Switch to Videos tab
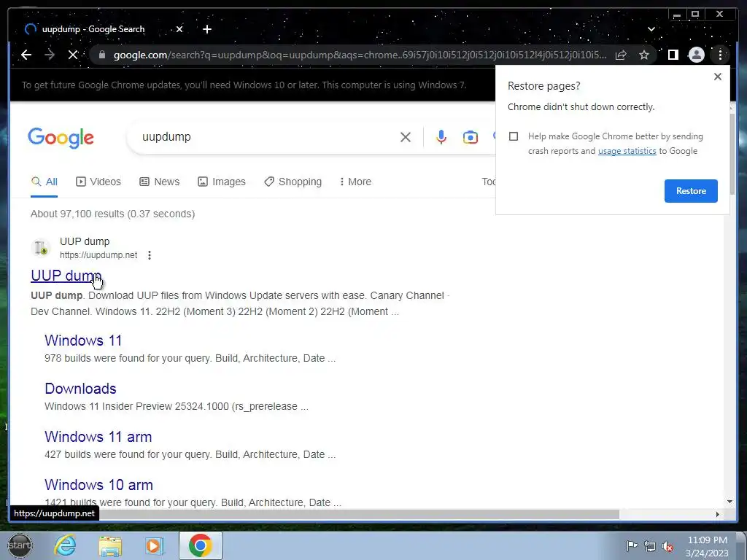The height and width of the screenshot is (560, 747). pyautogui.click(x=98, y=182)
